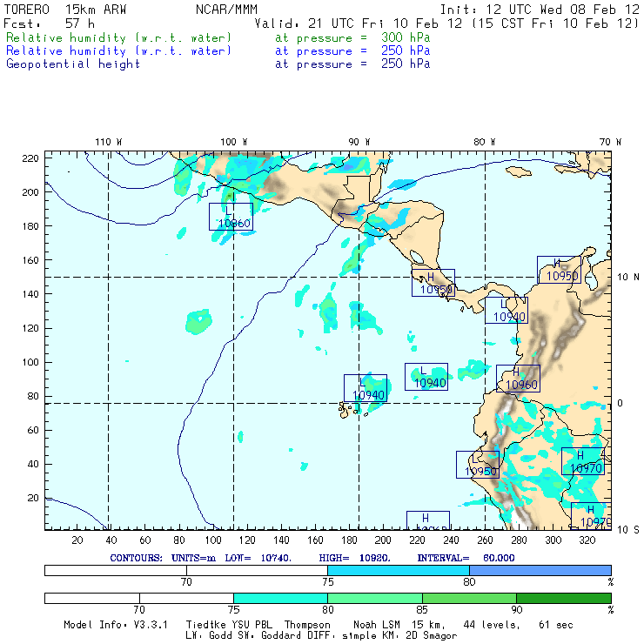
Task: Click the '10 N' latitude label
Action: tap(628, 278)
